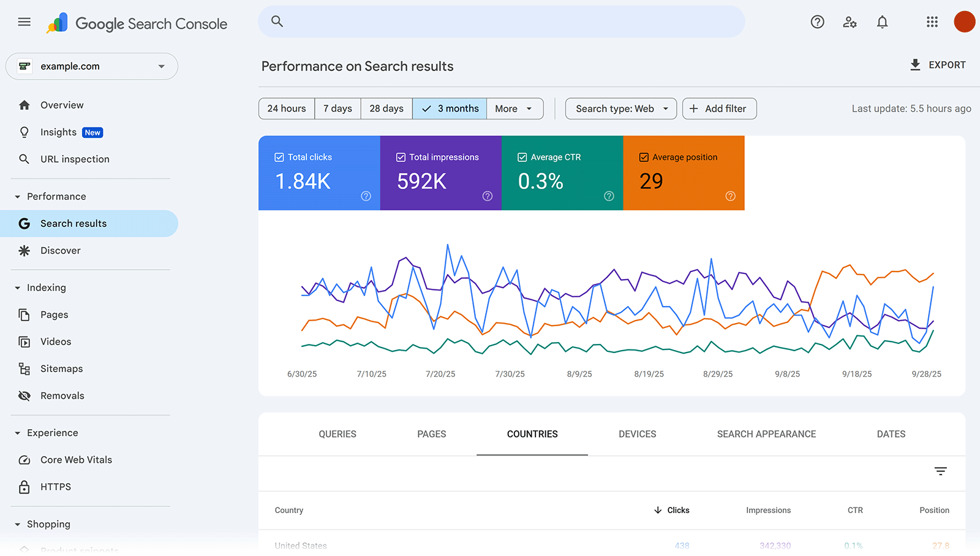Click the Help question mark icon
The height and width of the screenshot is (556, 980).
point(817,21)
